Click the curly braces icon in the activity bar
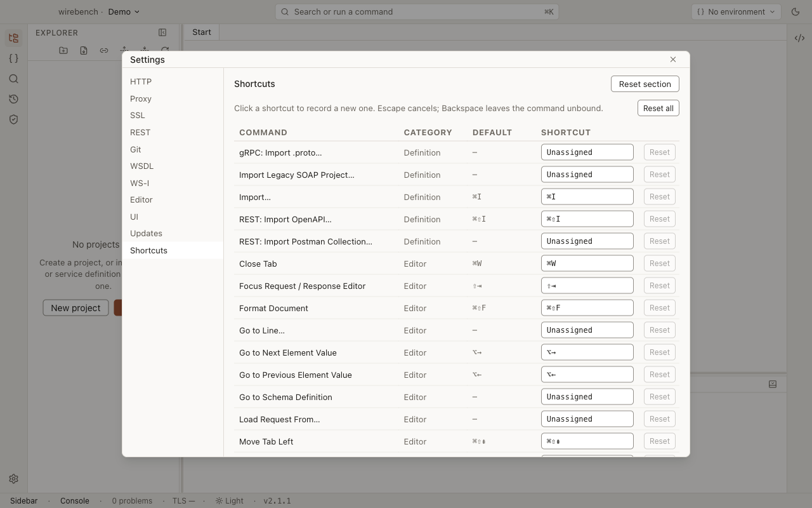Image resolution: width=812 pixels, height=508 pixels. tap(13, 58)
